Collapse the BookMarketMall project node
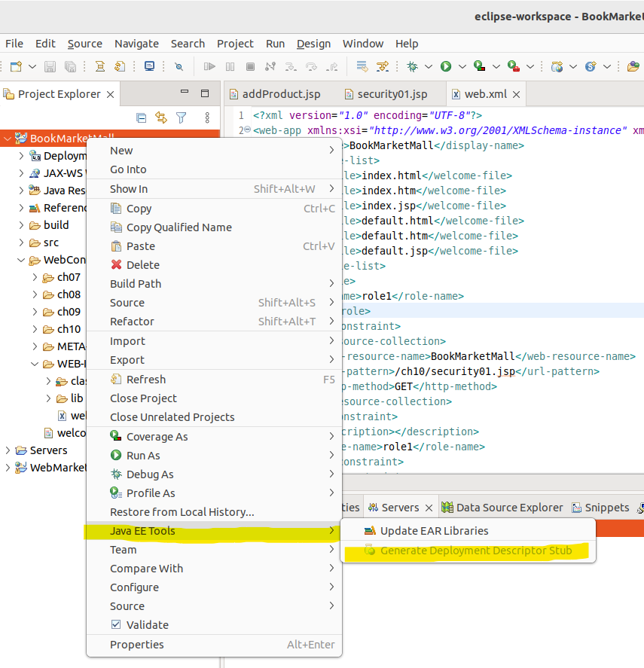644x668 pixels. click(x=8, y=139)
